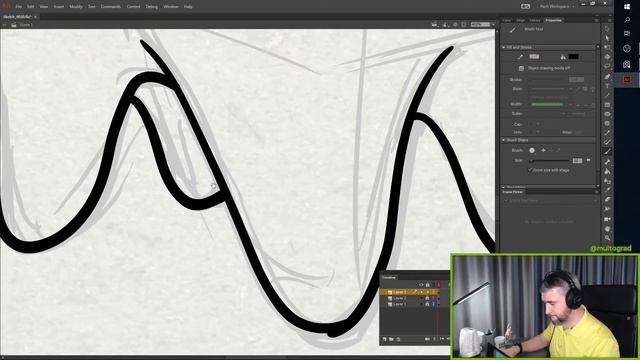Collapse the Brush Shape section
This screenshot has height=360, width=640.
(x=504, y=140)
